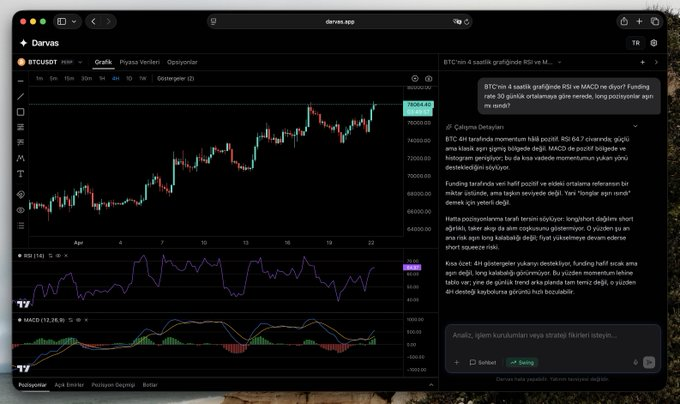Click the darvas.app address bar
This screenshot has height=404, width=680.
click(x=340, y=22)
